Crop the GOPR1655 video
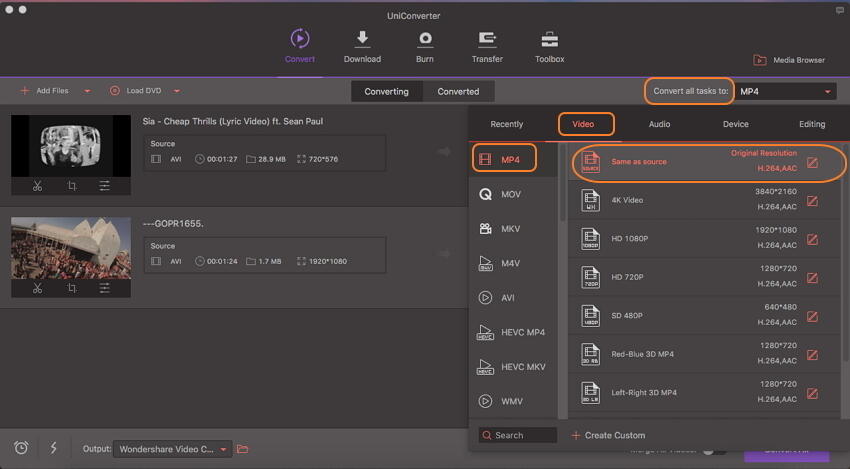 72,288
